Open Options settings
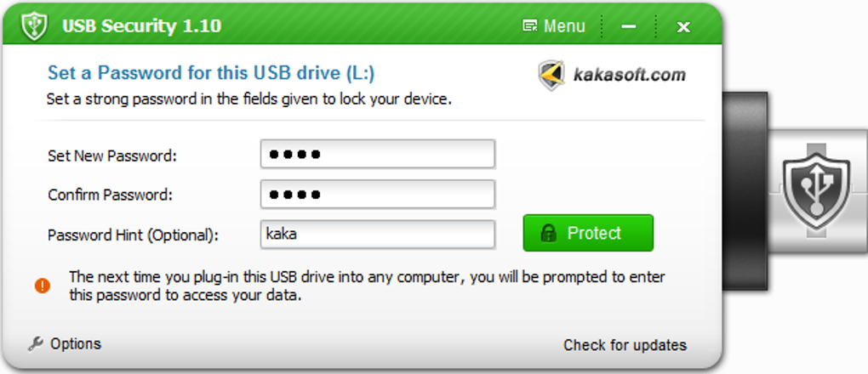The image size is (868, 374). 75,344
